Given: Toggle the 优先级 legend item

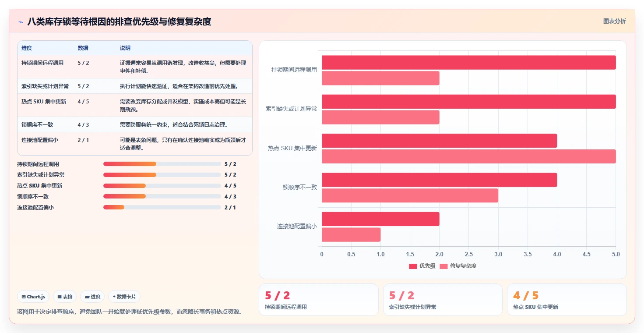Looking at the screenshot, I should click(422, 266).
